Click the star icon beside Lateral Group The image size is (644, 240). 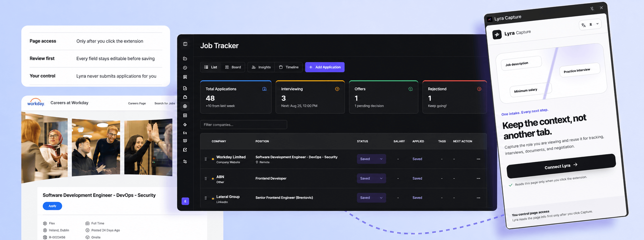(x=213, y=198)
